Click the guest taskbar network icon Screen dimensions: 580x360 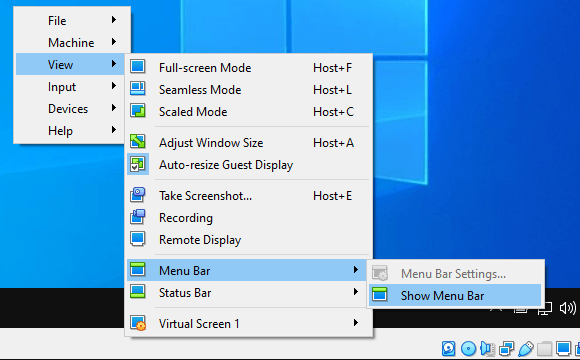[545, 308]
